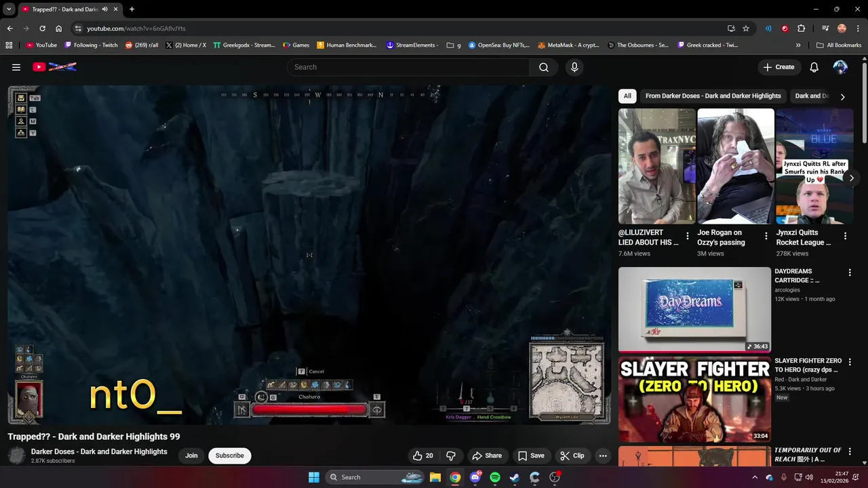The image size is (868, 488).
Task: Open a new browser tab
Action: 132,9
